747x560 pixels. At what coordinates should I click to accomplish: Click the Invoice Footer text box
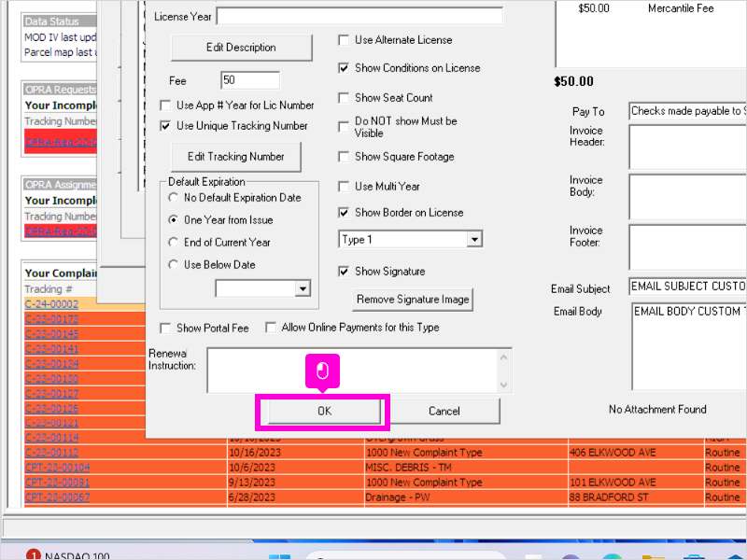tap(687, 247)
